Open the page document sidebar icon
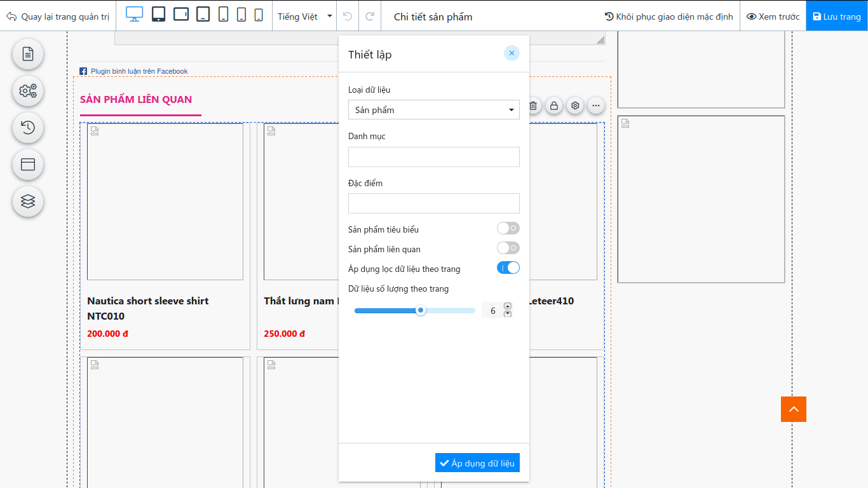 pos(28,54)
